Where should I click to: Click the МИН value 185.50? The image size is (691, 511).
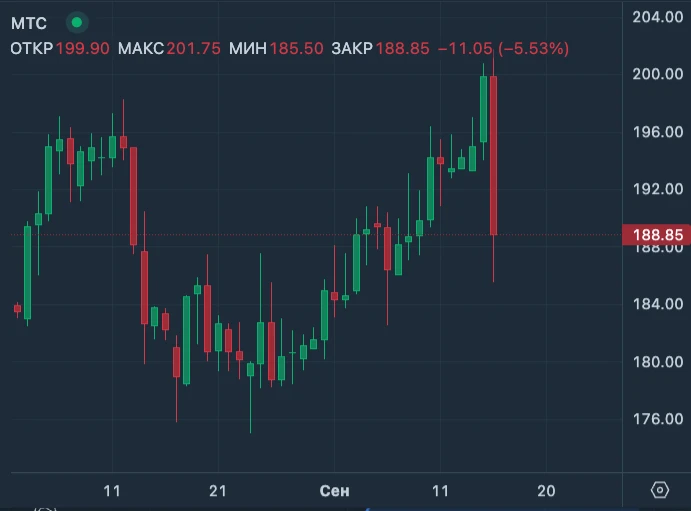(297, 48)
